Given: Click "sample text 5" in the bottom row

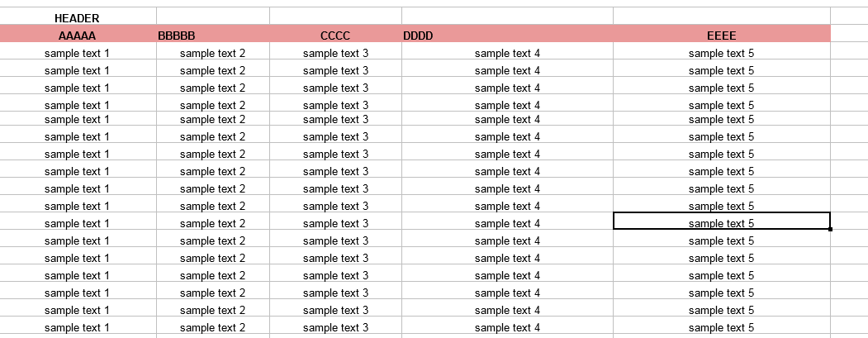Looking at the screenshot, I should tap(721, 327).
